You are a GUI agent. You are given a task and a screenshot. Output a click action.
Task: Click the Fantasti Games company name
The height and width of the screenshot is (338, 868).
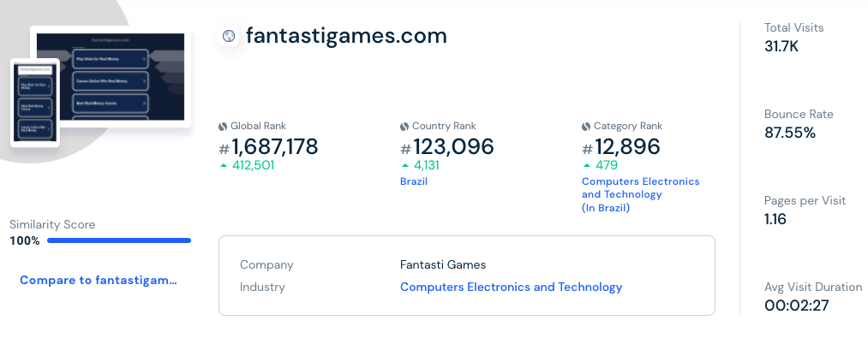click(443, 265)
